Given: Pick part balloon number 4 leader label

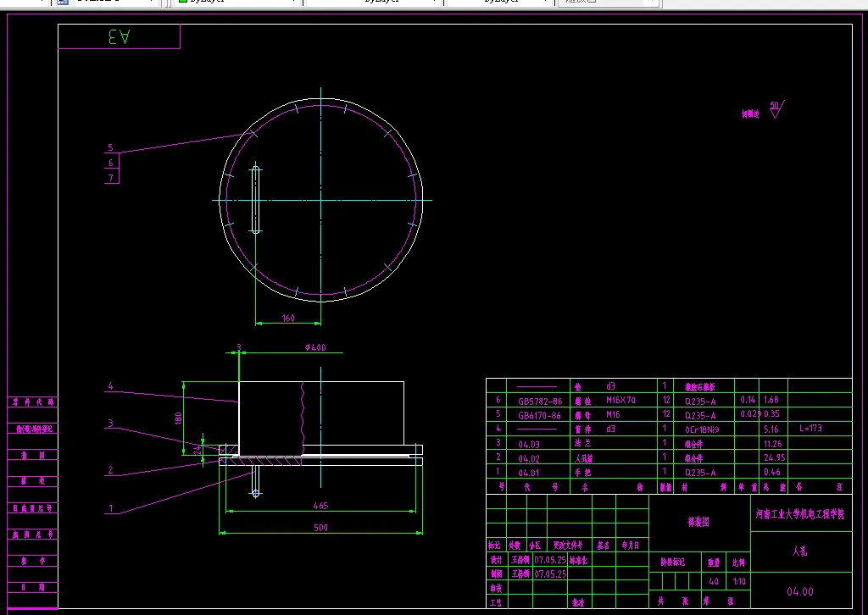Looking at the screenshot, I should click(x=110, y=386).
